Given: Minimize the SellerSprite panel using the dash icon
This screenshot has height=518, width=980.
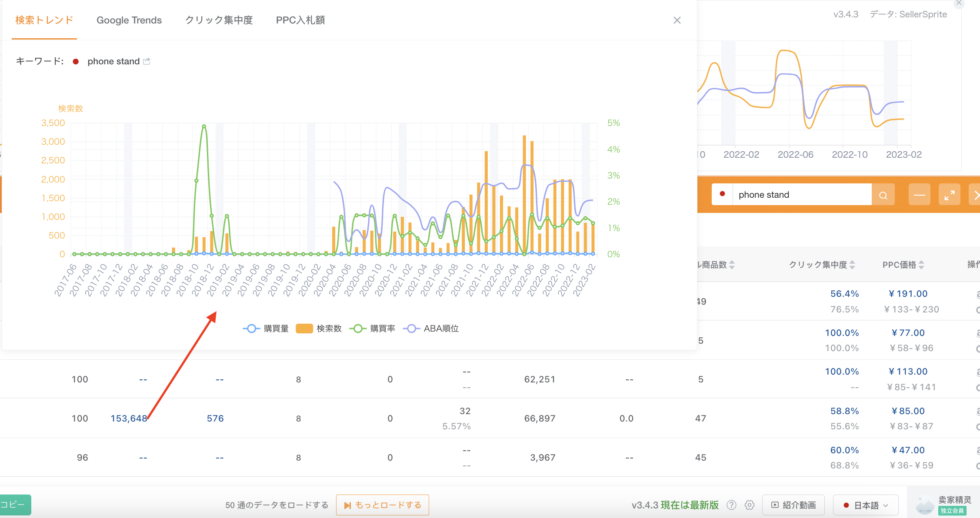Looking at the screenshot, I should pyautogui.click(x=920, y=195).
